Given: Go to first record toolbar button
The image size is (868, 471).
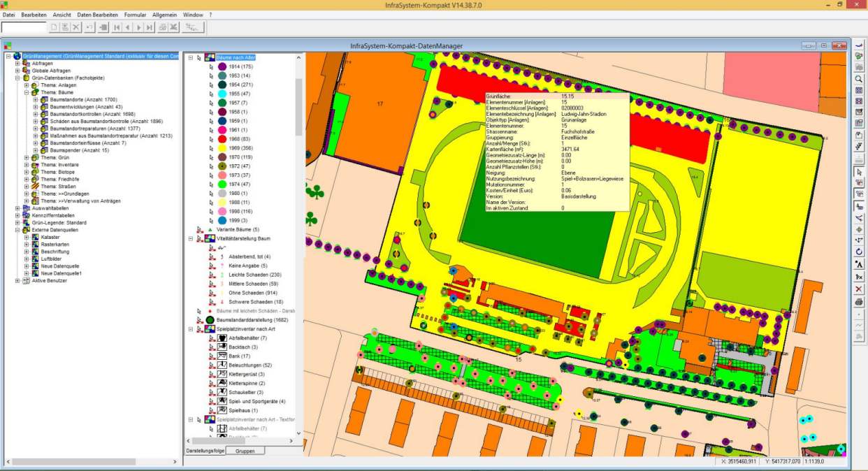Looking at the screenshot, I should pyautogui.click(x=115, y=27).
